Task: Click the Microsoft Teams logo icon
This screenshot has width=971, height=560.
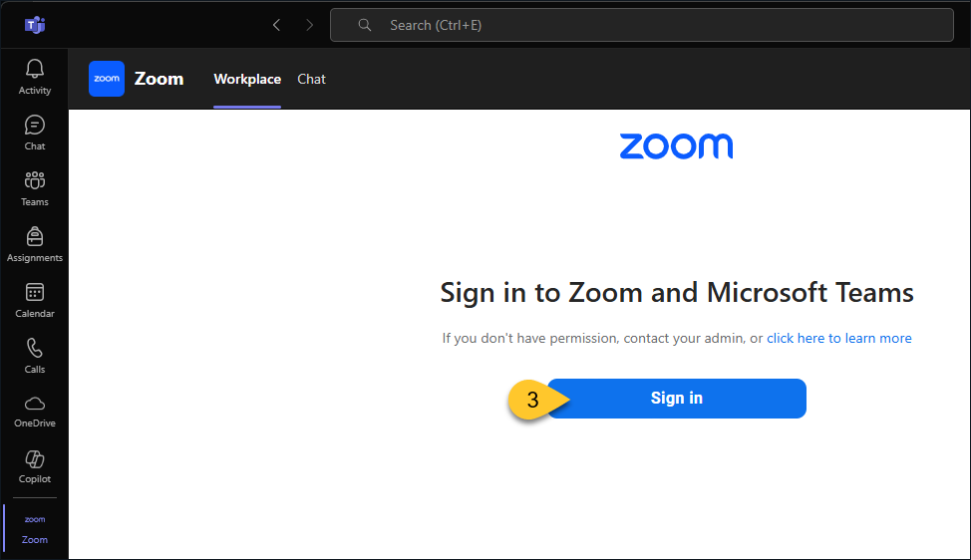Action: pos(35,25)
